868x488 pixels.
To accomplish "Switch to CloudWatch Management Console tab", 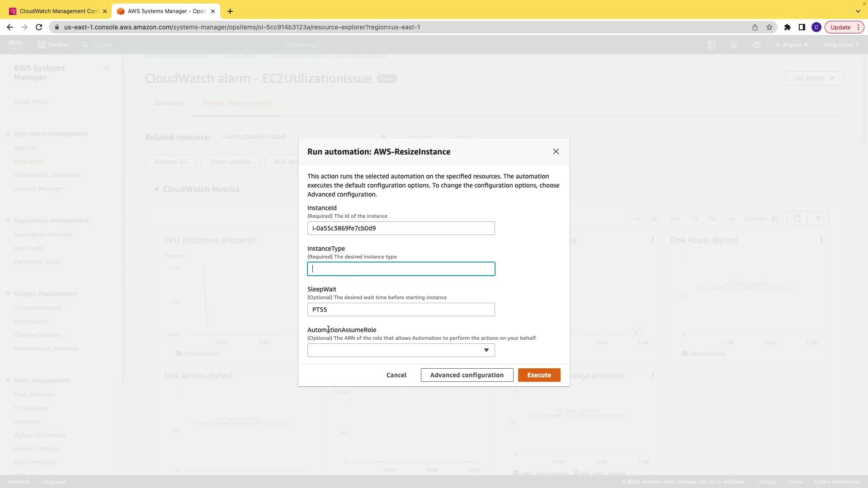I will (x=58, y=11).
